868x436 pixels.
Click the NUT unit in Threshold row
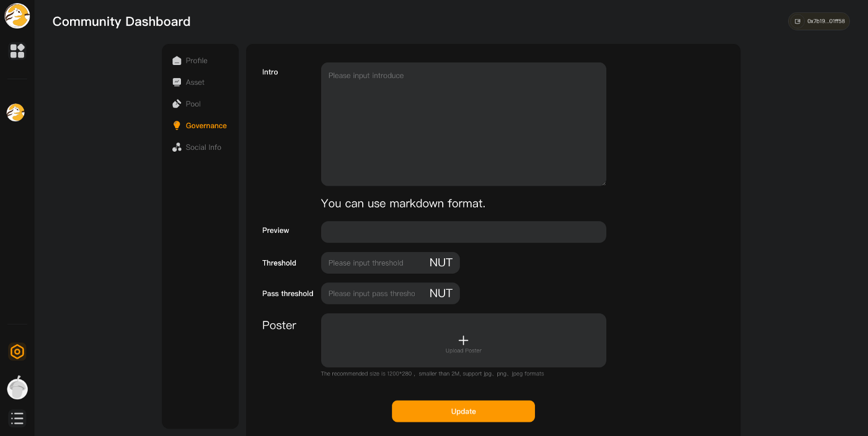441,263
